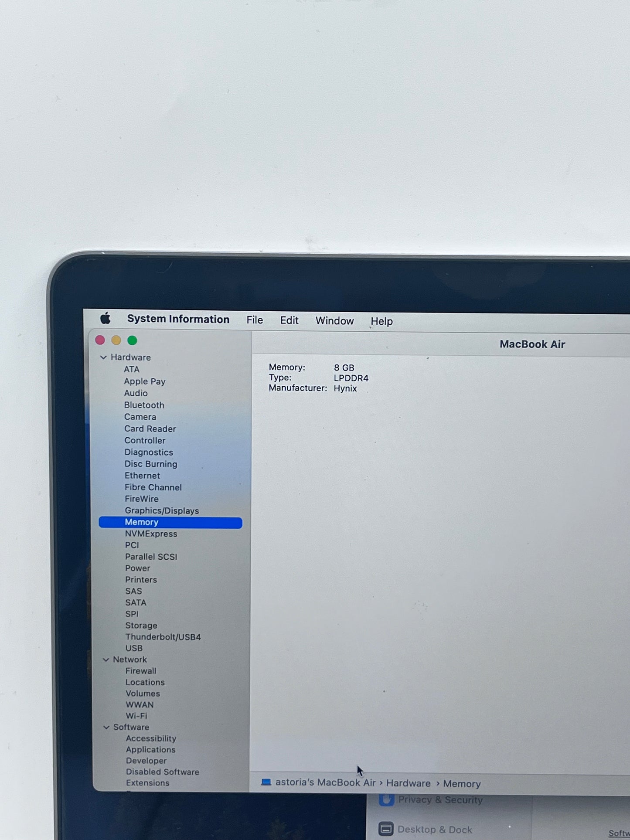Image resolution: width=630 pixels, height=840 pixels.
Task: Select Extensions under Software
Action: point(148,783)
